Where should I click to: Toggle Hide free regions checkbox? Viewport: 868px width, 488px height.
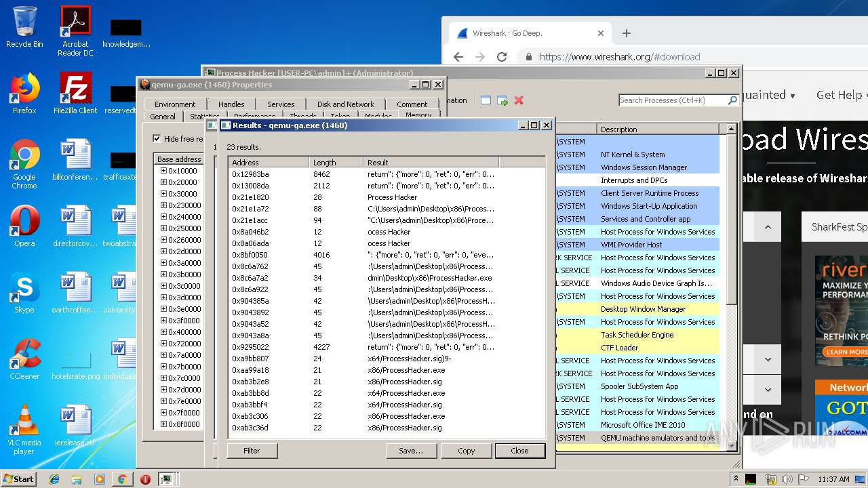(x=157, y=139)
